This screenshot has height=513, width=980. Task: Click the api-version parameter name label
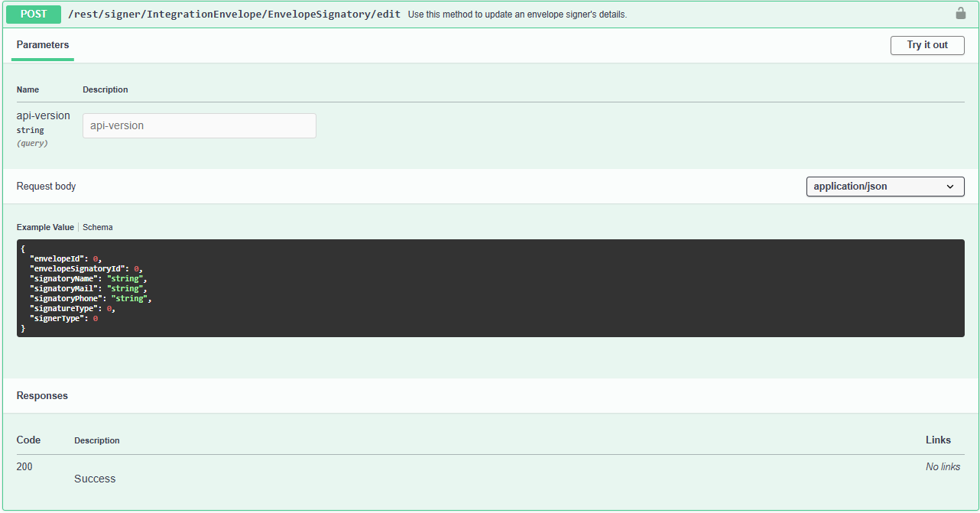(43, 115)
